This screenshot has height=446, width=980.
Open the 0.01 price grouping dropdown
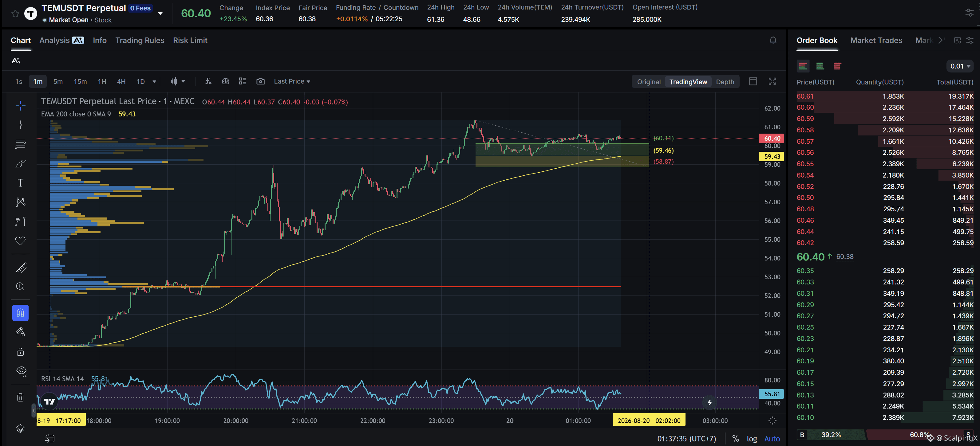coord(960,66)
